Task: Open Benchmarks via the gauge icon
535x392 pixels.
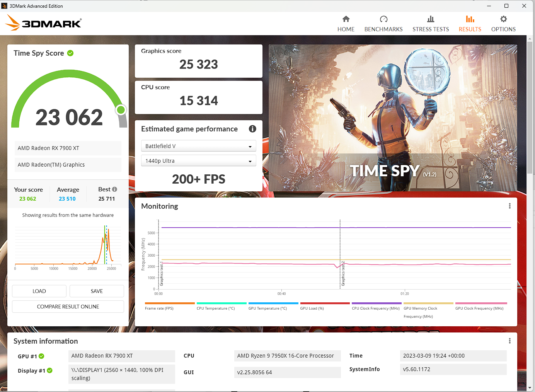Action: tap(383, 19)
